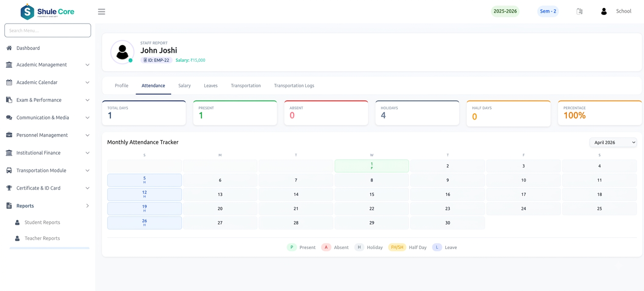Open the Leaves tab
The width and height of the screenshot is (644, 291).
211,86
